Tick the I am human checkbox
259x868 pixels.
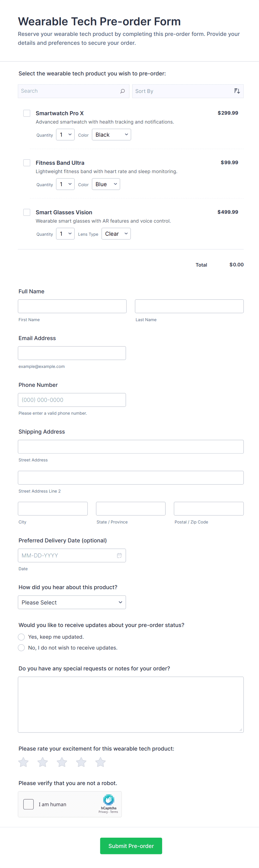[x=28, y=804]
